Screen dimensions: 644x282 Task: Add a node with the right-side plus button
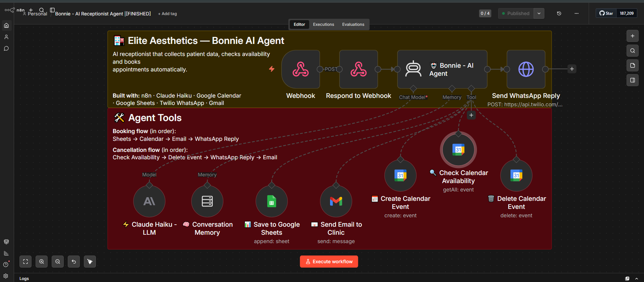point(633,36)
